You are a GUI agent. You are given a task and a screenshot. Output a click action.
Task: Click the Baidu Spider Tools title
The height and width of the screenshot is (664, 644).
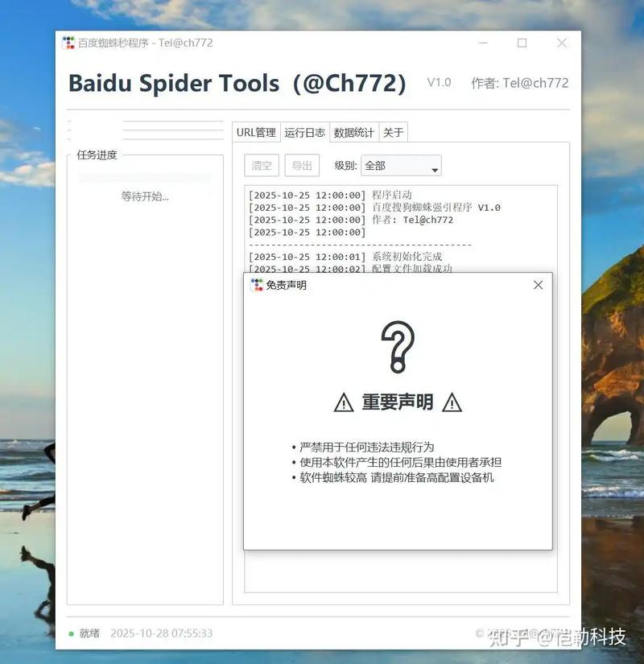pos(237,83)
